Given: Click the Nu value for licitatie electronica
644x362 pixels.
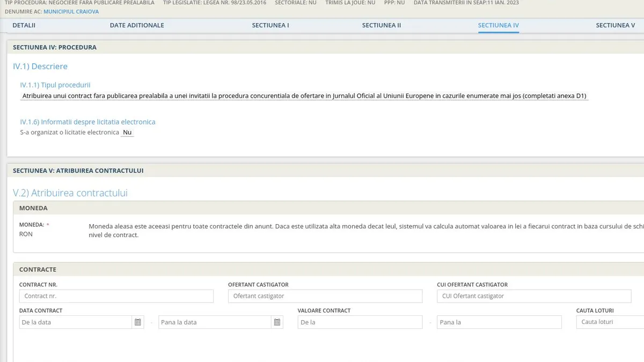Looking at the screenshot, I should click(x=127, y=132).
